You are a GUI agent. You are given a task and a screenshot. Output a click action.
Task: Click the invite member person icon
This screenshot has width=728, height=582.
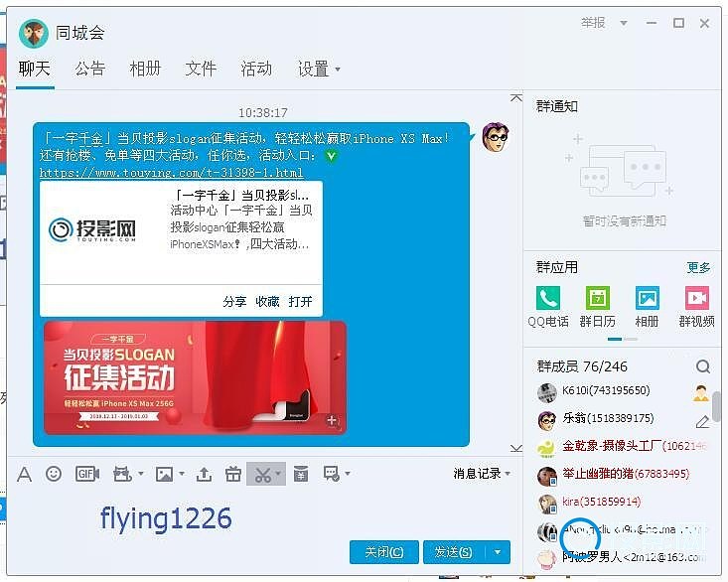(x=701, y=392)
